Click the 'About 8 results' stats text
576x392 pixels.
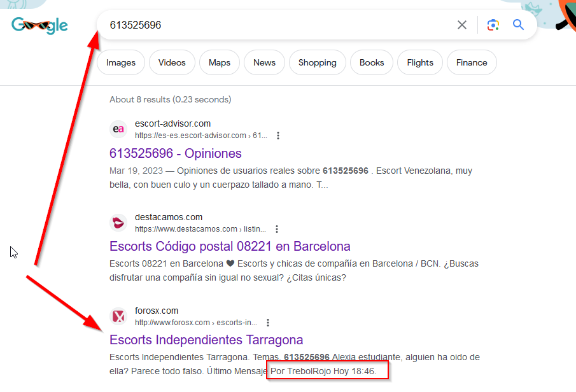click(171, 99)
